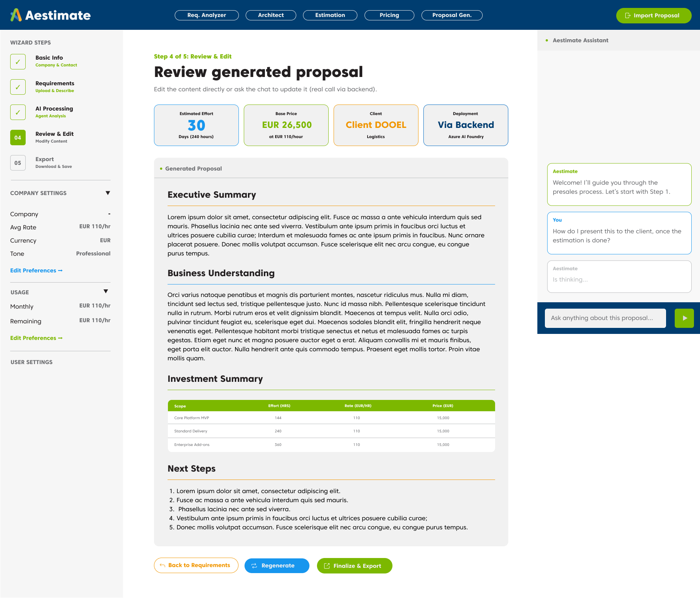Click the Core Platform MVP table row

click(331, 418)
